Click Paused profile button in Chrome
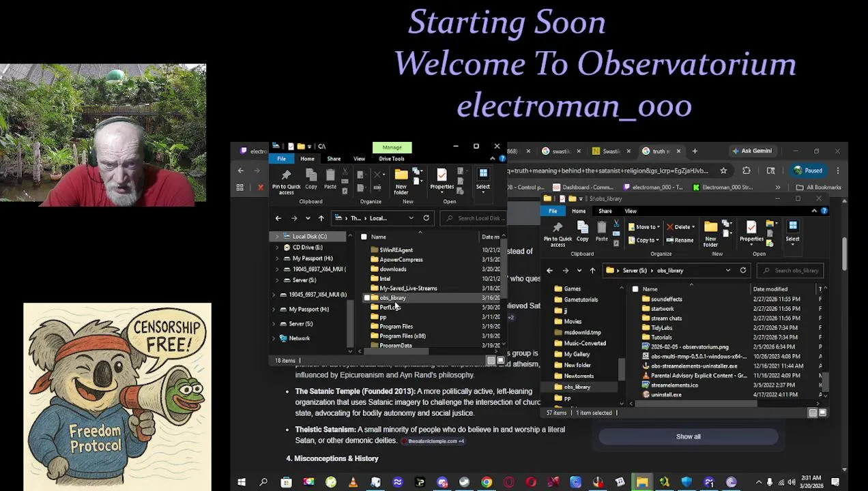Viewport: 868px width, 491px height. 808,170
